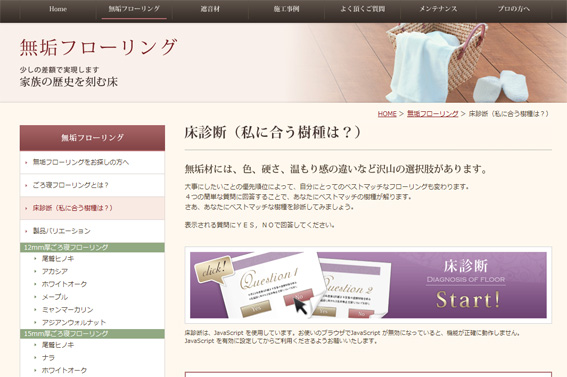This screenshot has width=567, height=377.
Task: Open よく頂くご質問 in the top menu
Action: pos(363,9)
